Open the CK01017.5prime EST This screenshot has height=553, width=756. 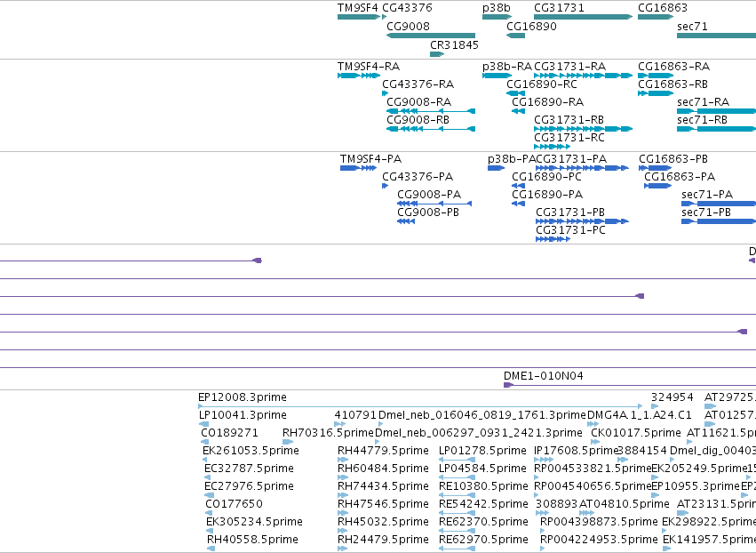coord(595,442)
